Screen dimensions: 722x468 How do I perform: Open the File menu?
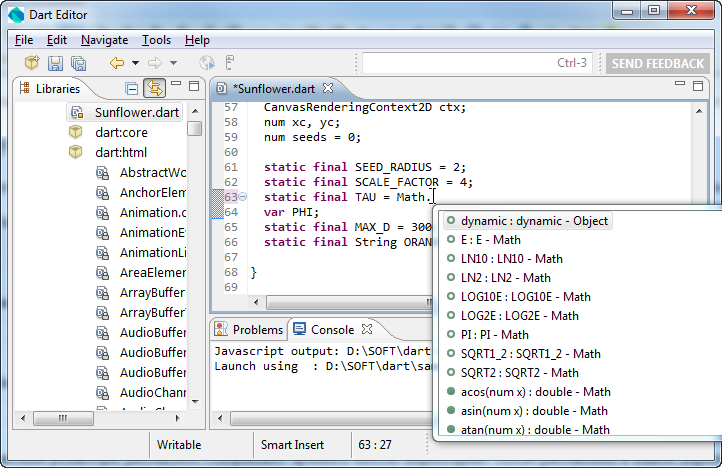pos(24,40)
